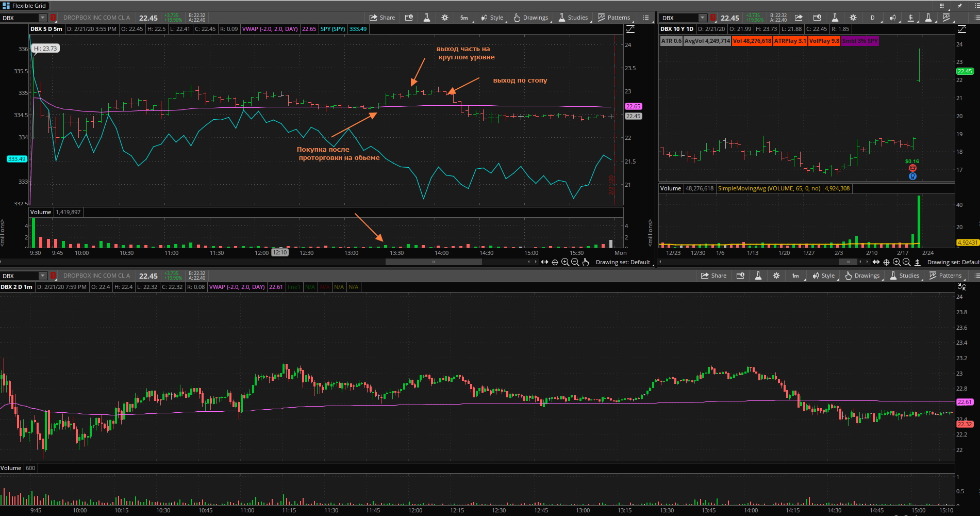Viewport: 980px width, 516px height.
Task: Toggle pin icon at top right
Action: [959, 6]
